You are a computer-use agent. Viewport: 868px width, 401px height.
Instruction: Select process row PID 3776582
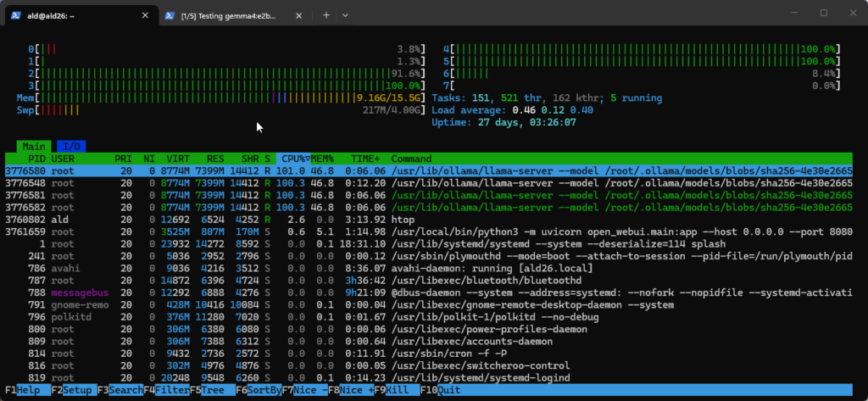(429, 207)
